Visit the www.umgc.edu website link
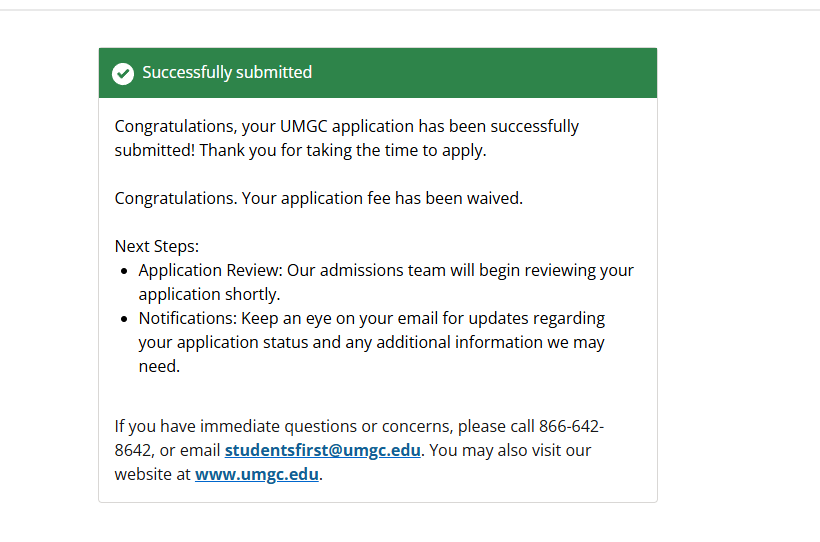The image size is (820, 542). (257, 475)
